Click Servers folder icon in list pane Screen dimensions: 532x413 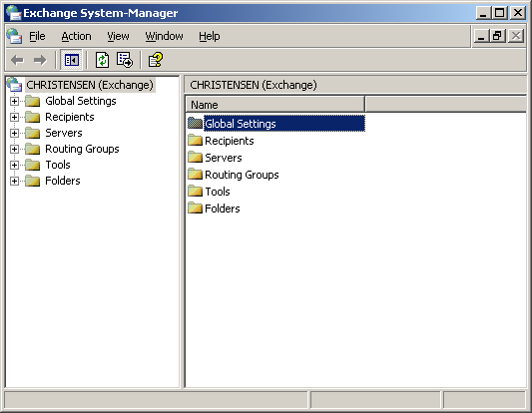tap(195, 157)
